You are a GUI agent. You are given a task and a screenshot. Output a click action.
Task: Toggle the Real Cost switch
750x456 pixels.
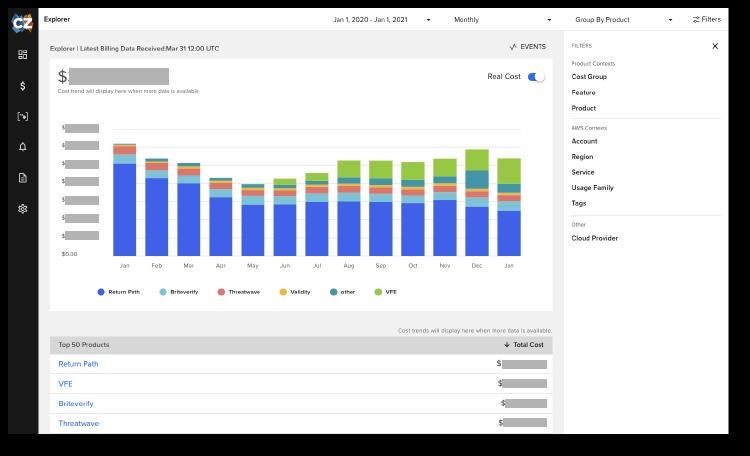536,77
